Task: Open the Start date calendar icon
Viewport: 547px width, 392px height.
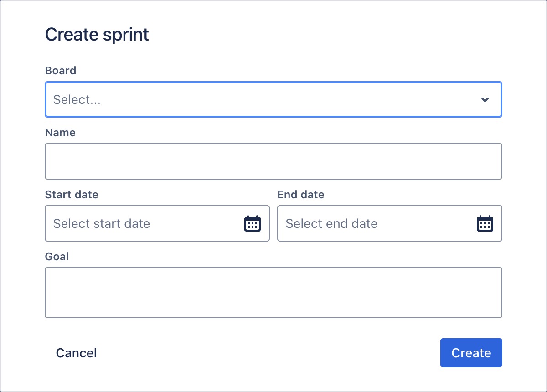Action: point(253,223)
